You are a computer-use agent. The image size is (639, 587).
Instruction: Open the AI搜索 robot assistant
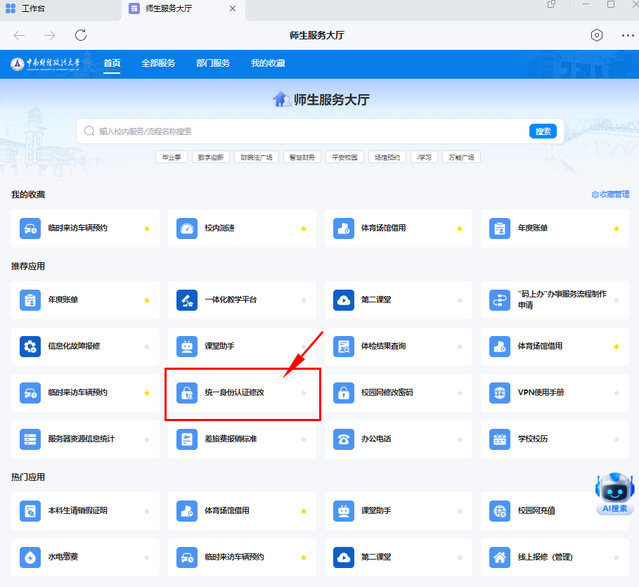click(x=614, y=491)
